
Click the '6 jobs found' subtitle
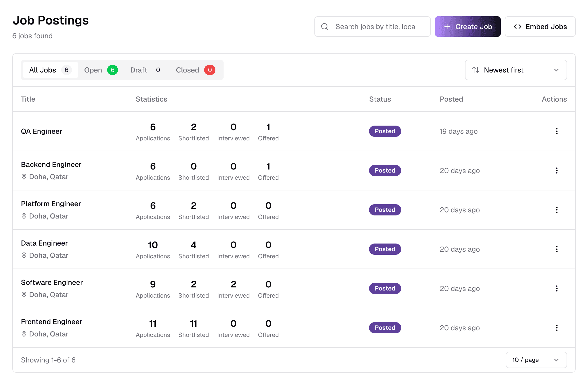pos(32,36)
